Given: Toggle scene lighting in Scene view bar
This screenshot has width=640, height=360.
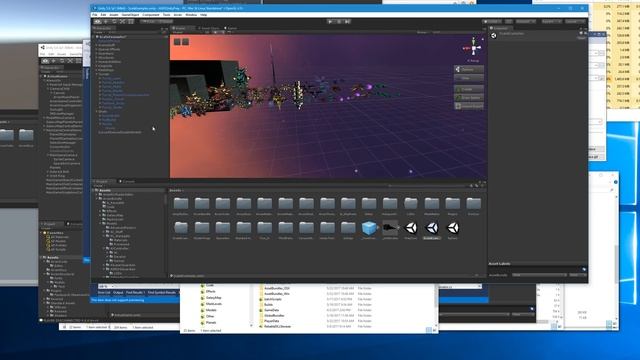Looking at the screenshot, I should pyautogui.click(x=215, y=32).
